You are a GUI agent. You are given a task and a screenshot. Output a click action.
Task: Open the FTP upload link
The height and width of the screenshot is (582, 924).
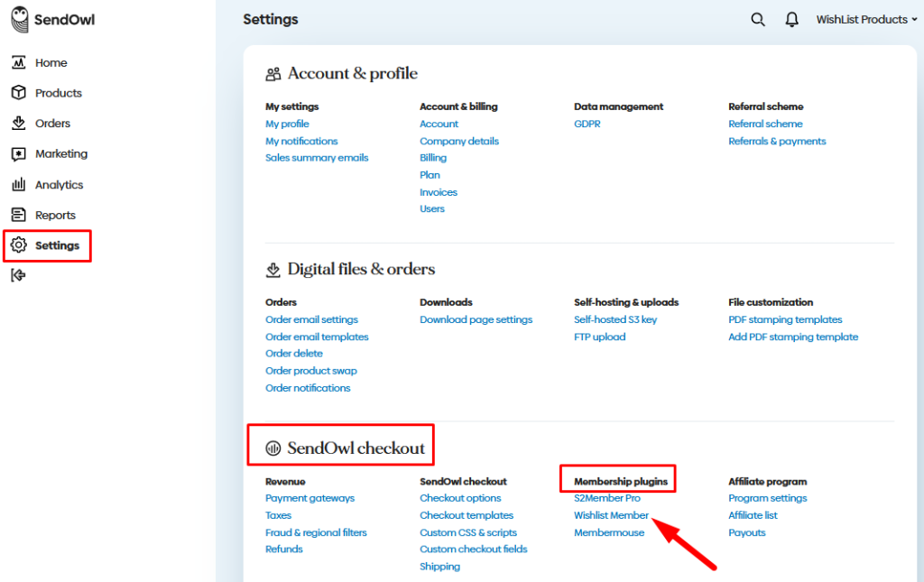coord(600,337)
